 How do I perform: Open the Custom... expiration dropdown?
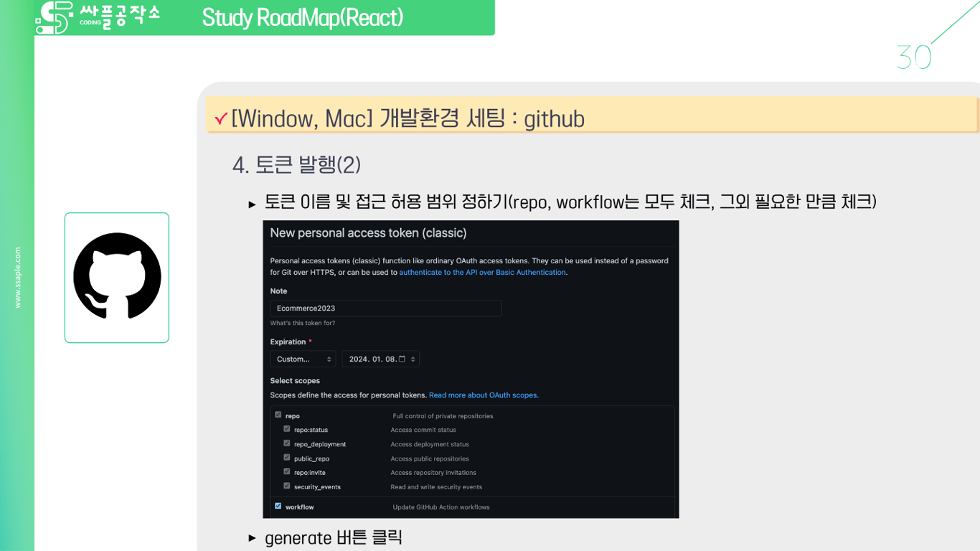click(x=302, y=359)
